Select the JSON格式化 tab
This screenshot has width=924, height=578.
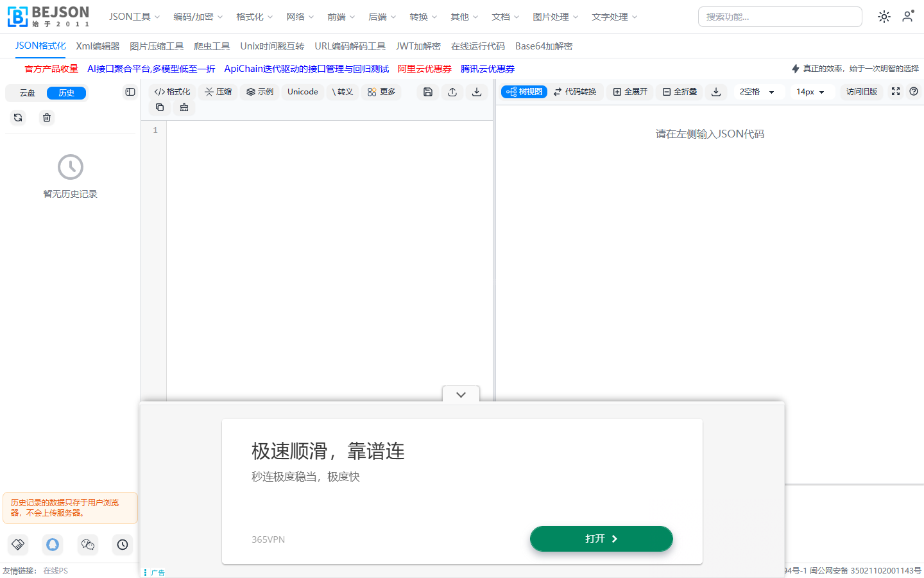coord(40,46)
